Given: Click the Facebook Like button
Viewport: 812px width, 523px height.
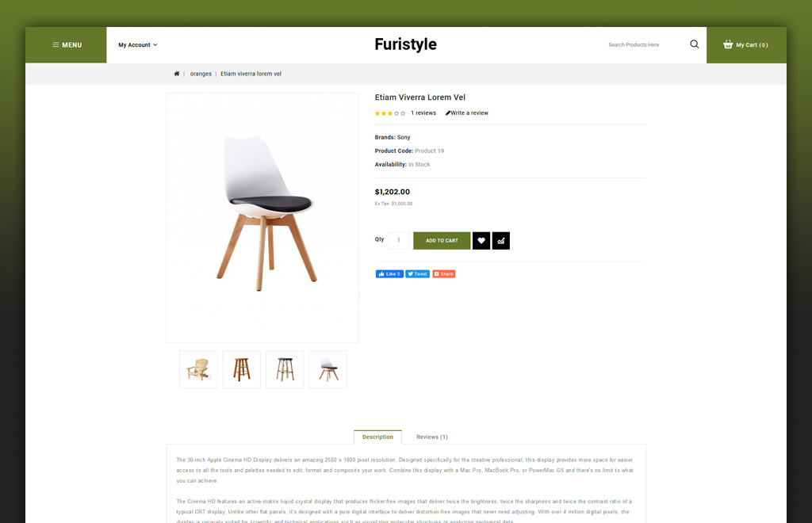Looking at the screenshot, I should pyautogui.click(x=389, y=274).
